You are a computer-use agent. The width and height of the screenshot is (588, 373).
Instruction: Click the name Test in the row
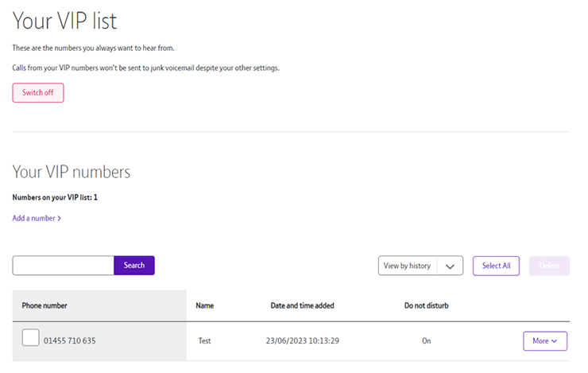205,341
